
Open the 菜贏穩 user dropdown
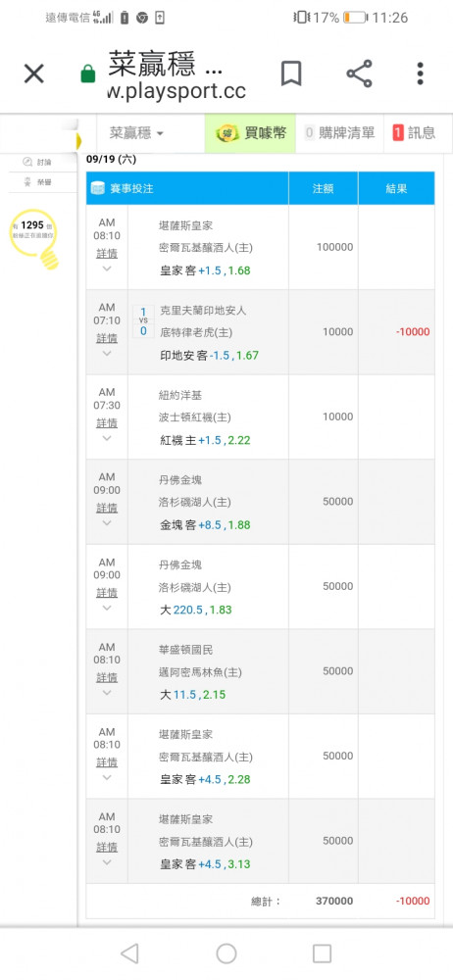(137, 133)
